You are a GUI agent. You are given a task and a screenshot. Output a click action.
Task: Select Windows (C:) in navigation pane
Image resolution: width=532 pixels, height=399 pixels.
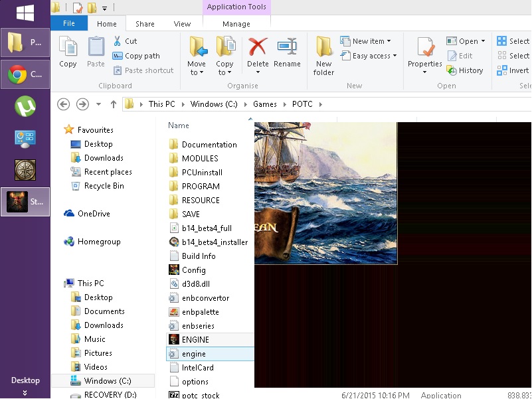pyautogui.click(x=103, y=380)
